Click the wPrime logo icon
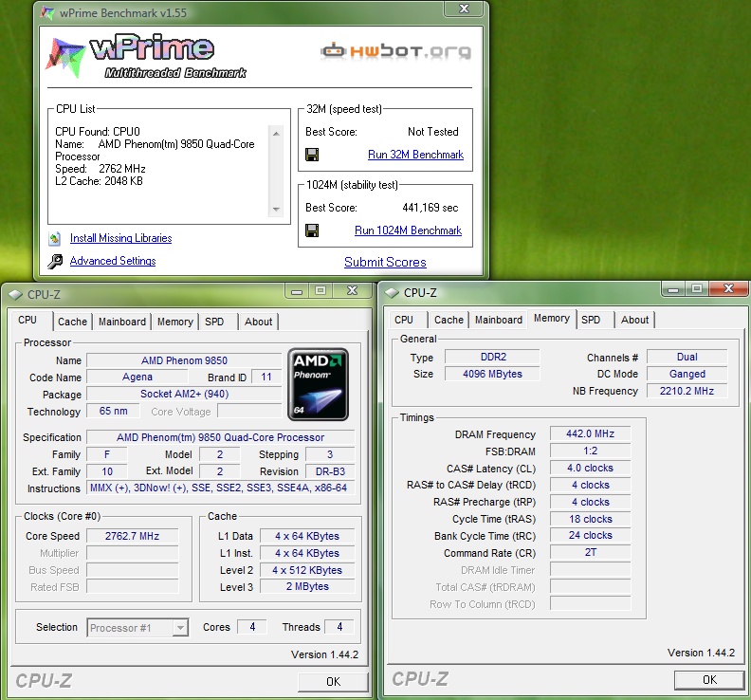The height and width of the screenshot is (700, 751). [x=65, y=57]
